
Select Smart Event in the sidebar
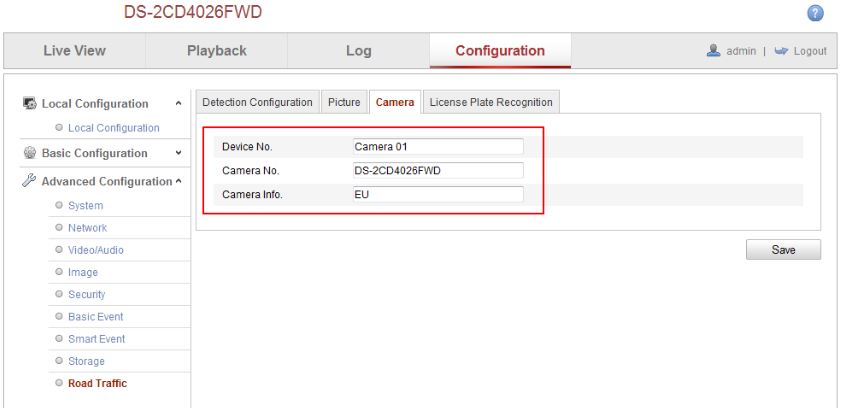point(96,339)
